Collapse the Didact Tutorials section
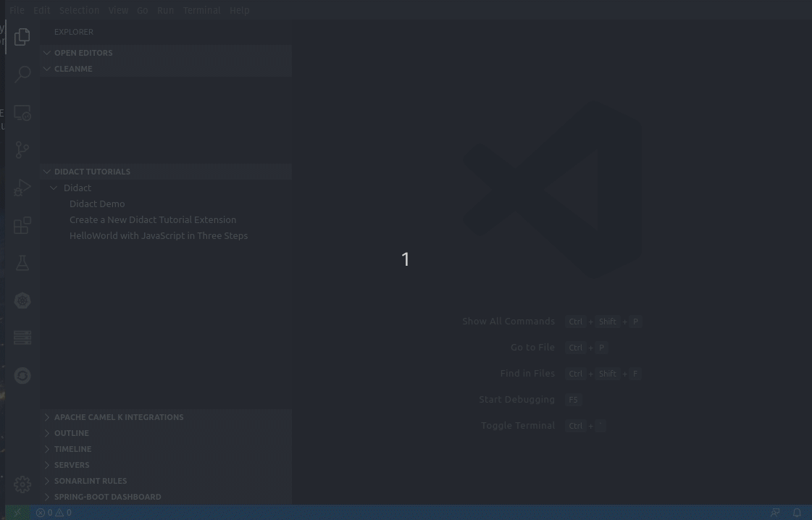Image resolution: width=812 pixels, height=520 pixels. point(166,172)
